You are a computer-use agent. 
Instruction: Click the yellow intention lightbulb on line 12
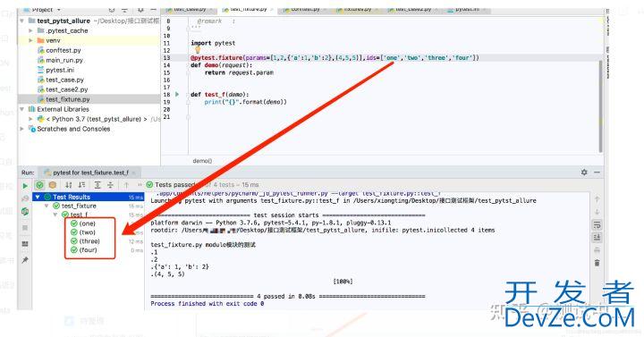[x=197, y=50]
